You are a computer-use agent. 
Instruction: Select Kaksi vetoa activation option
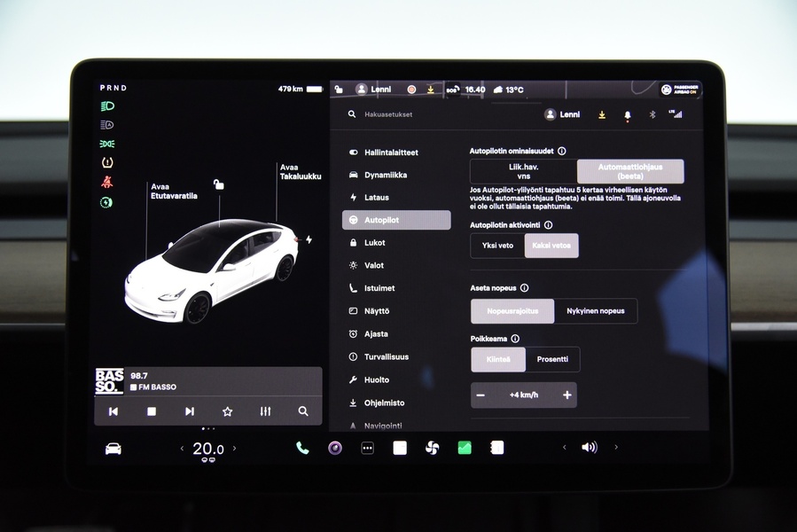click(x=550, y=246)
